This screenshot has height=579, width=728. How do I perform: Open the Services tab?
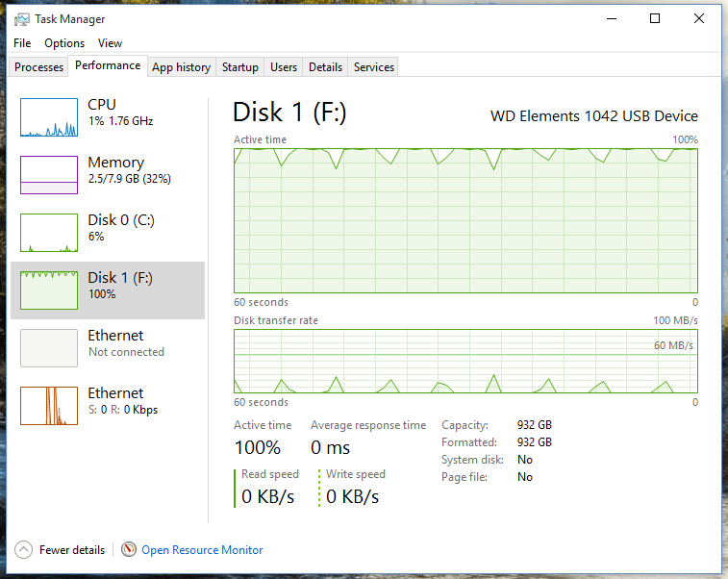374,67
